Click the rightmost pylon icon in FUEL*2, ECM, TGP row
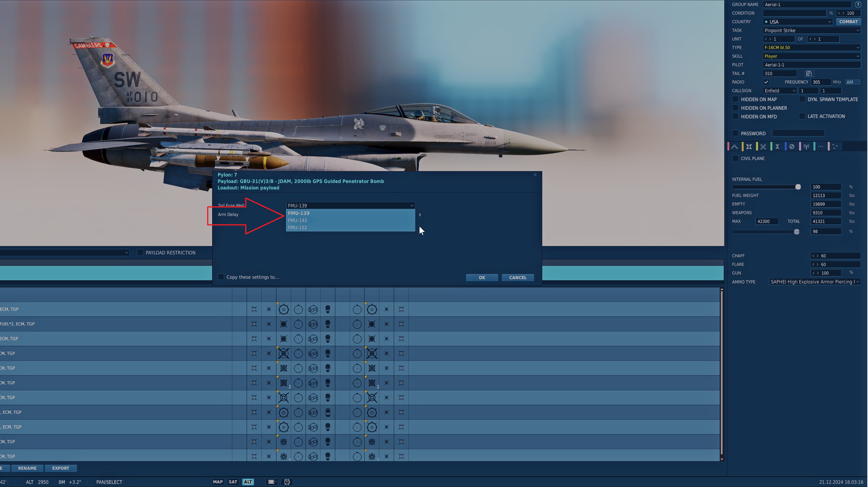This screenshot has width=868, height=487. tap(401, 324)
